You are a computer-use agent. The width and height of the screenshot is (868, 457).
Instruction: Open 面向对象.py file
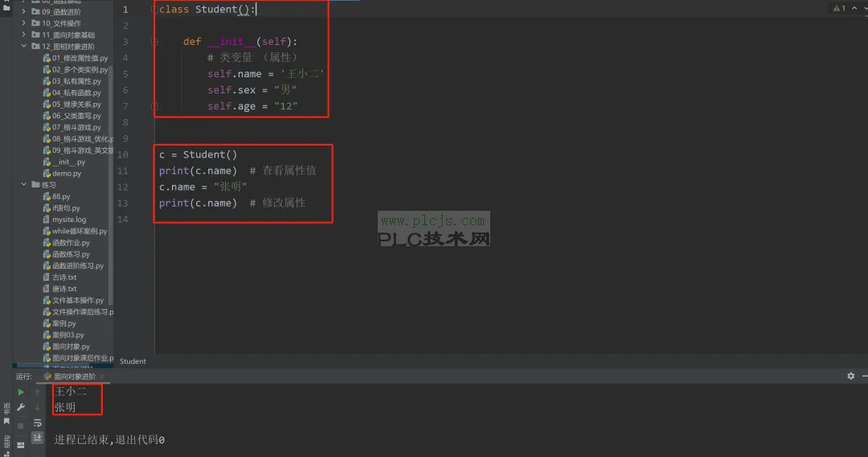pyautogui.click(x=67, y=347)
